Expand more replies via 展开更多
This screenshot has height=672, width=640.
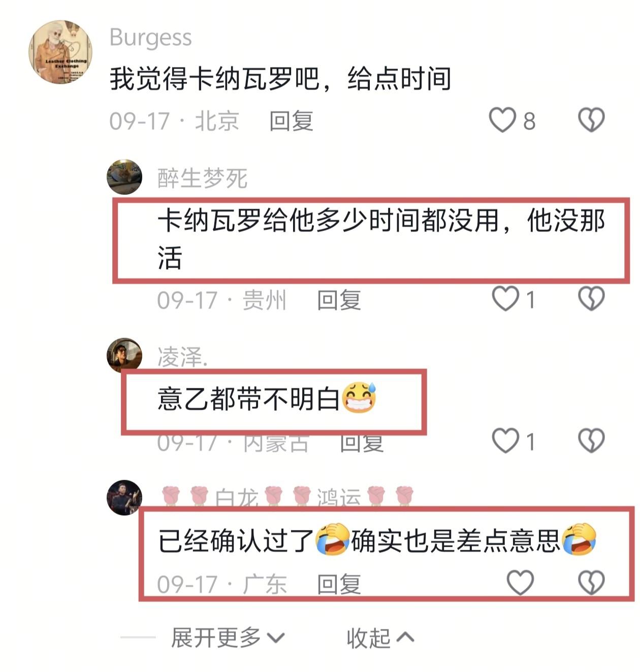[x=228, y=637]
